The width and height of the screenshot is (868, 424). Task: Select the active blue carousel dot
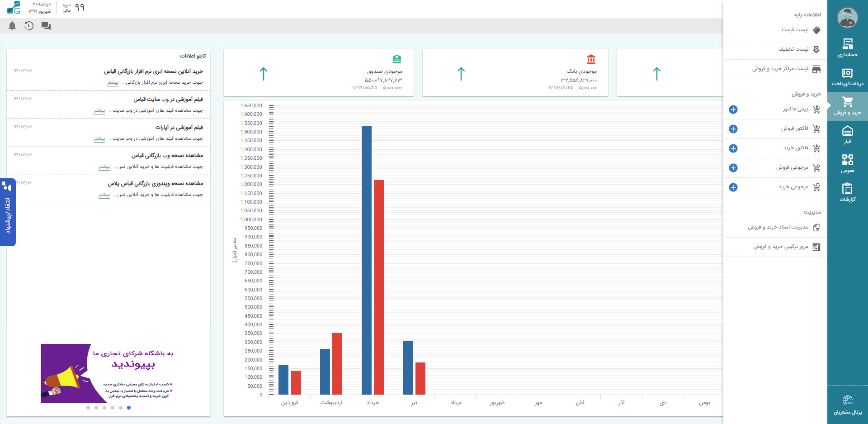coord(129,408)
